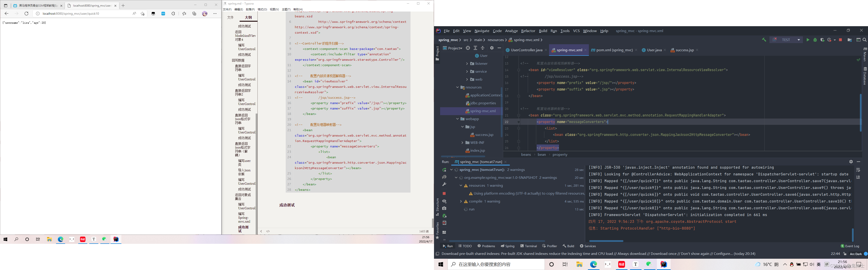The height and width of the screenshot is (270, 868).
Task: Open Search Everywhere with the magnifier icon
Action: tap(865, 40)
